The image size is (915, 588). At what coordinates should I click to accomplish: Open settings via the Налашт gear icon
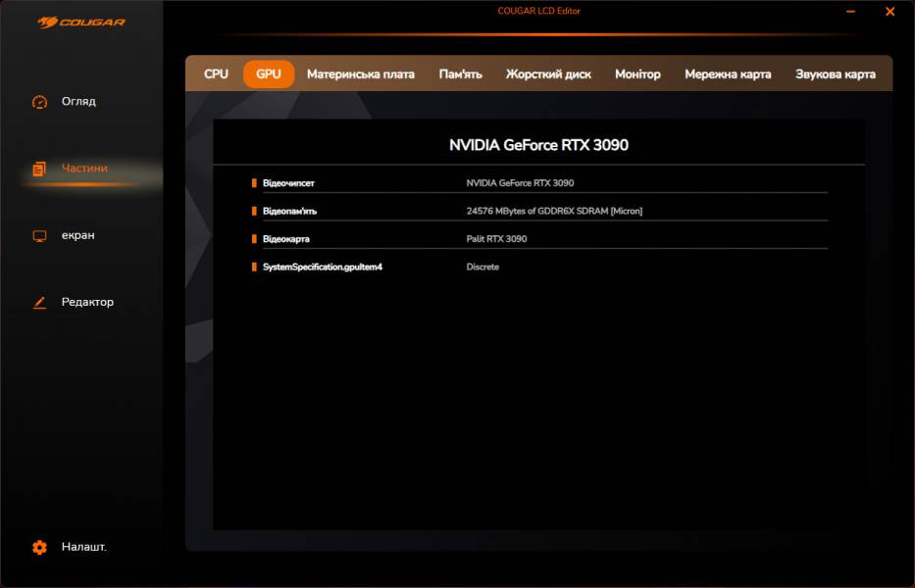coord(39,548)
